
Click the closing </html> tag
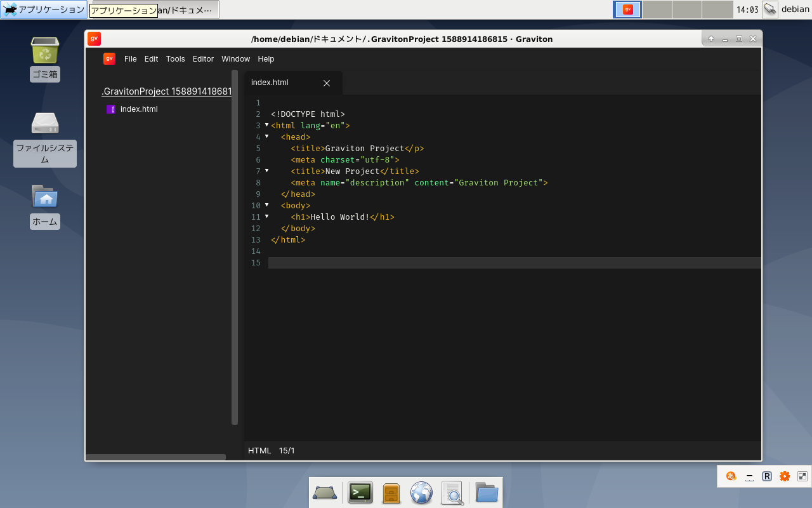[288, 240]
